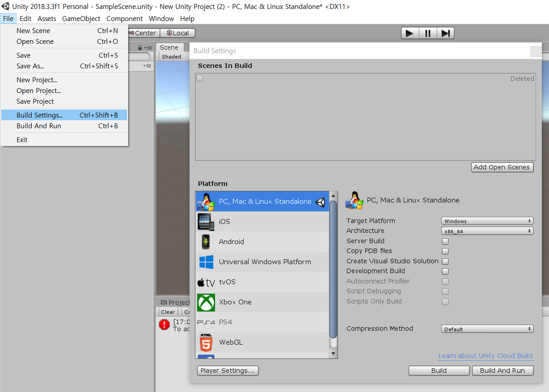This screenshot has width=549, height=392.
Task: Click the Unity logo on selected platform row
Action: (x=321, y=202)
